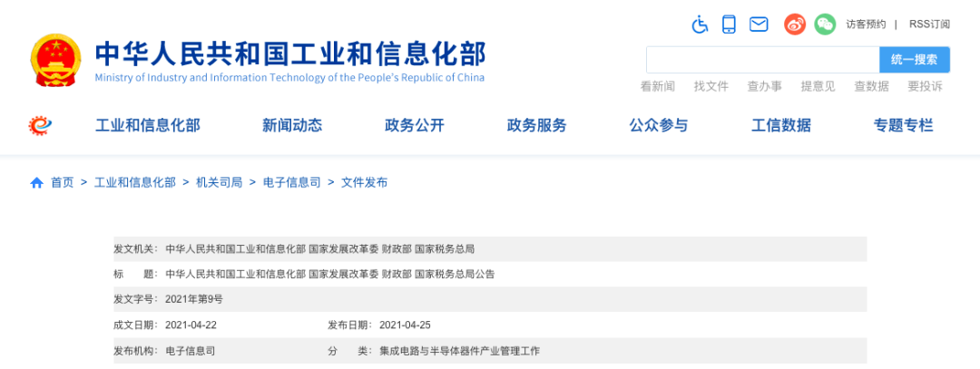Open the WeChat icon
The width and height of the screenshot is (980, 369).
point(825,24)
